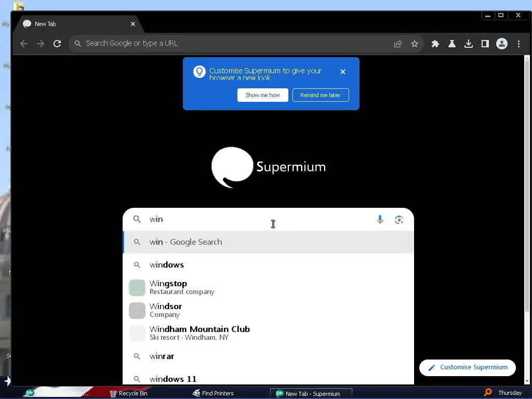Click the share page icon in address bar
The image size is (532, 399).
(x=398, y=44)
